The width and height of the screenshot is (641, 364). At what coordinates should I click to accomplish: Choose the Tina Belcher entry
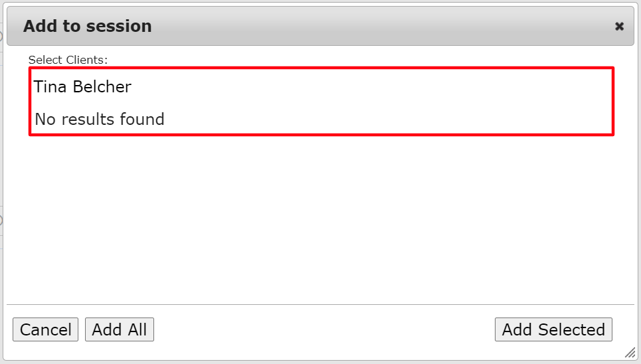(x=83, y=87)
